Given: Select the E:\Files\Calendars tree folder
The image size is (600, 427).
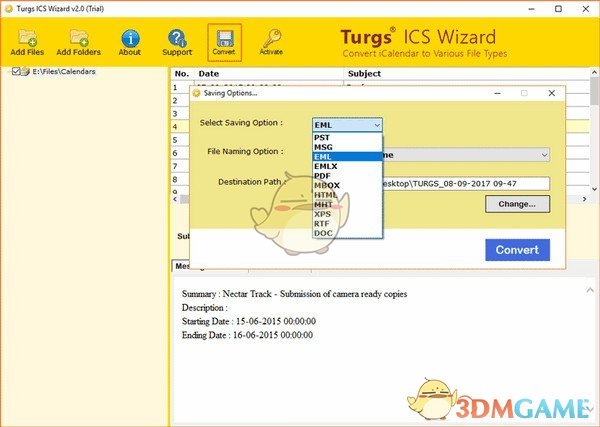Looking at the screenshot, I should click(x=64, y=72).
